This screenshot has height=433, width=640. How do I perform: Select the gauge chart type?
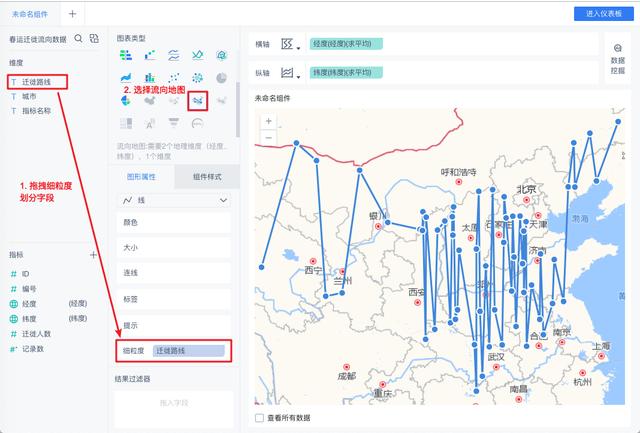[198, 123]
